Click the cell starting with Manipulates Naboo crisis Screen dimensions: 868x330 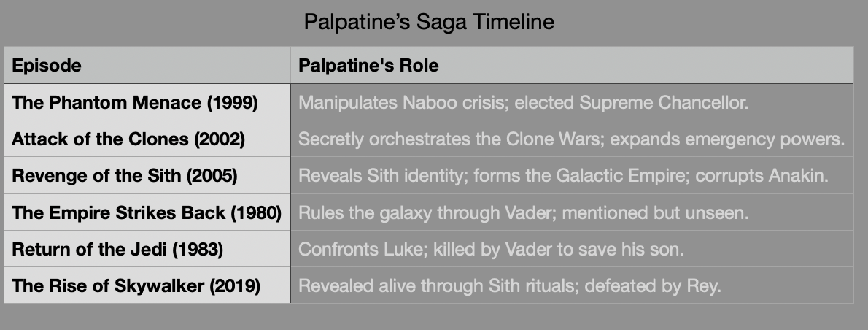click(x=523, y=102)
